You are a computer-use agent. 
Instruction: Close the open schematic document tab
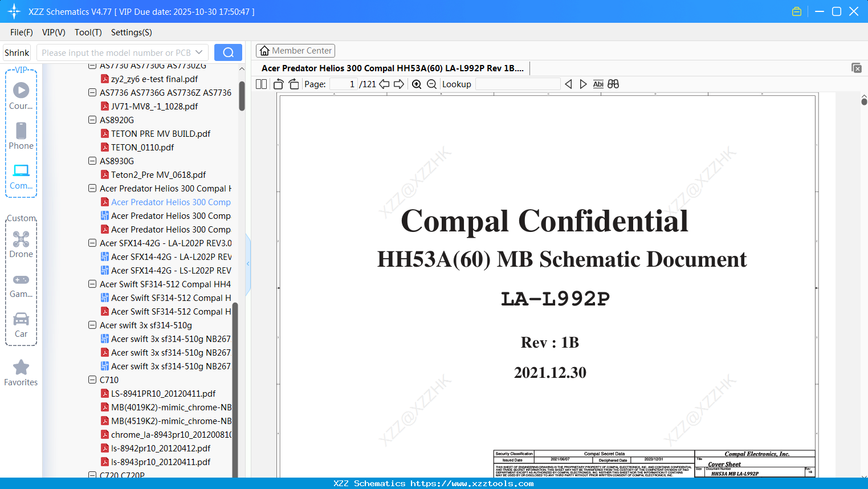pyautogui.click(x=857, y=68)
